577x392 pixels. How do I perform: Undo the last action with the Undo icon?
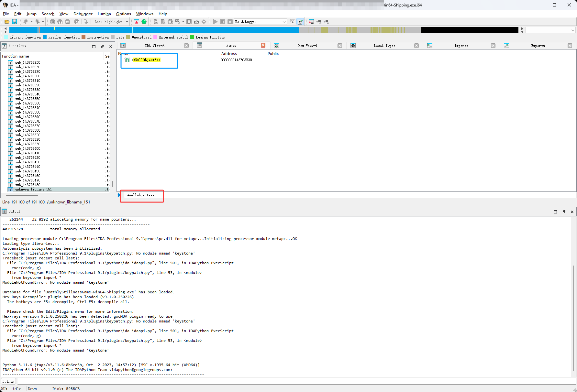pos(26,21)
